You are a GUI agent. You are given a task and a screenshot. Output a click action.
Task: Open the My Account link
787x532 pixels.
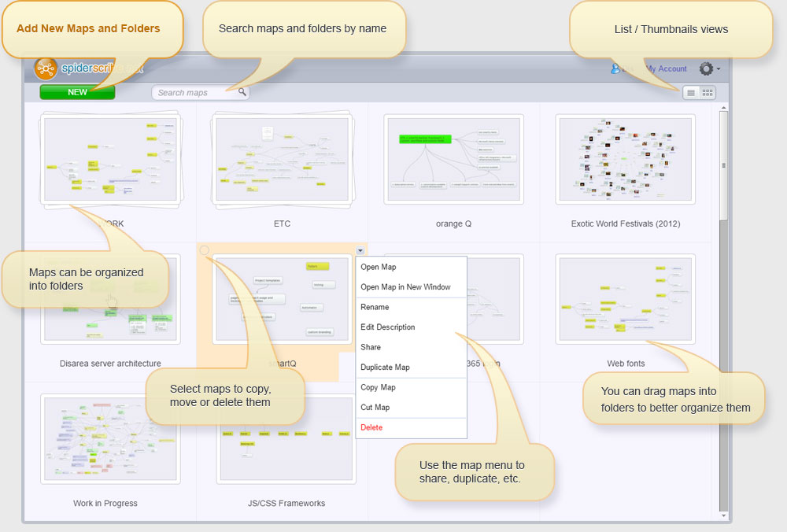pyautogui.click(x=667, y=69)
